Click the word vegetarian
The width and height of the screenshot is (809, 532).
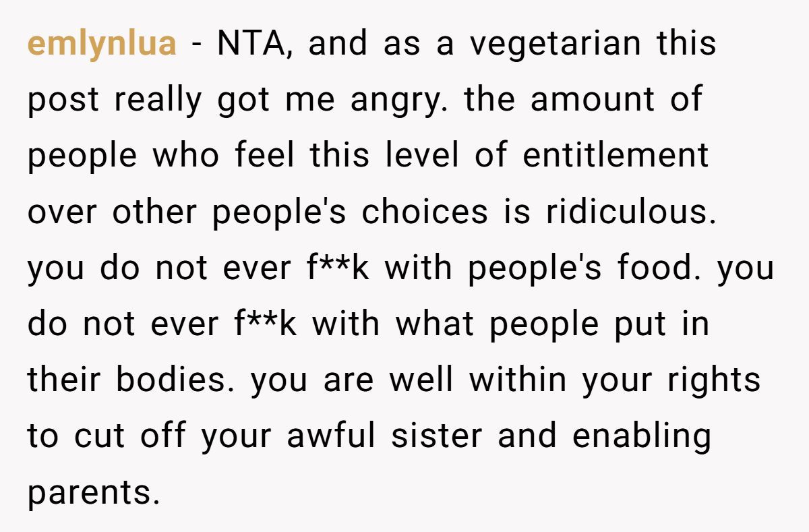point(555,45)
